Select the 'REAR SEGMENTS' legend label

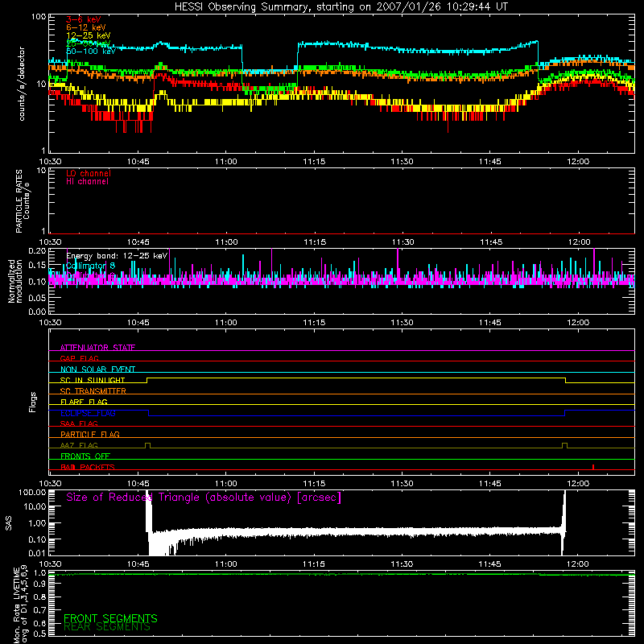tap(107, 627)
